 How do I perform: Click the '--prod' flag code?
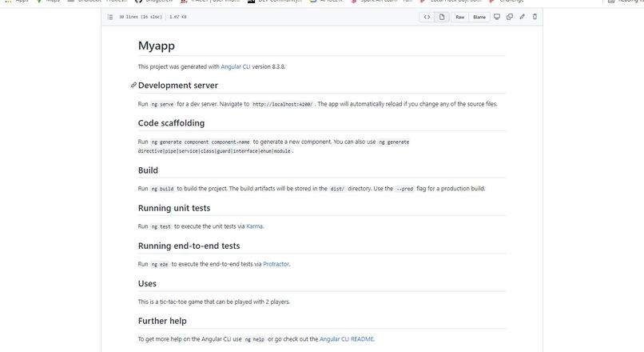[x=404, y=189]
